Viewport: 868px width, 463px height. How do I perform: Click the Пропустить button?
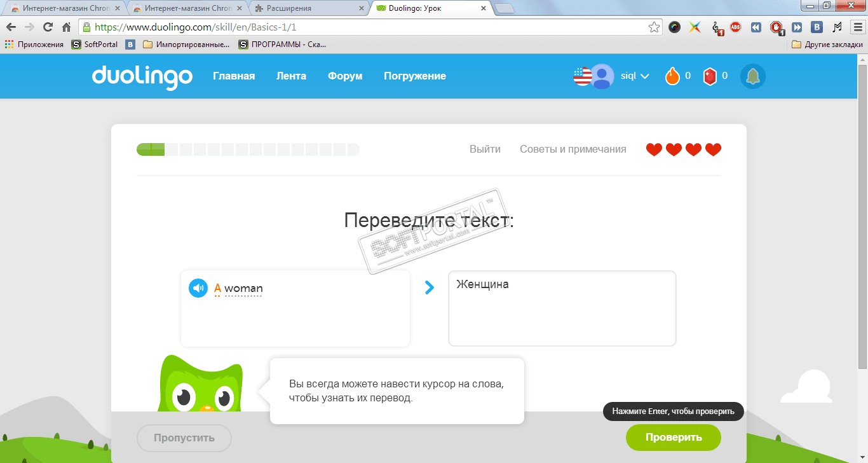(184, 438)
